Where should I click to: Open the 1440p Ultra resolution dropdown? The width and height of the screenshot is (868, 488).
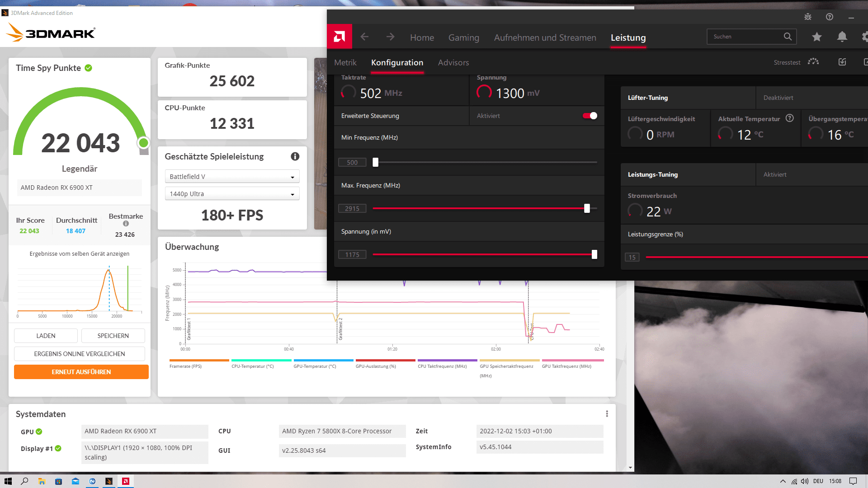point(232,194)
